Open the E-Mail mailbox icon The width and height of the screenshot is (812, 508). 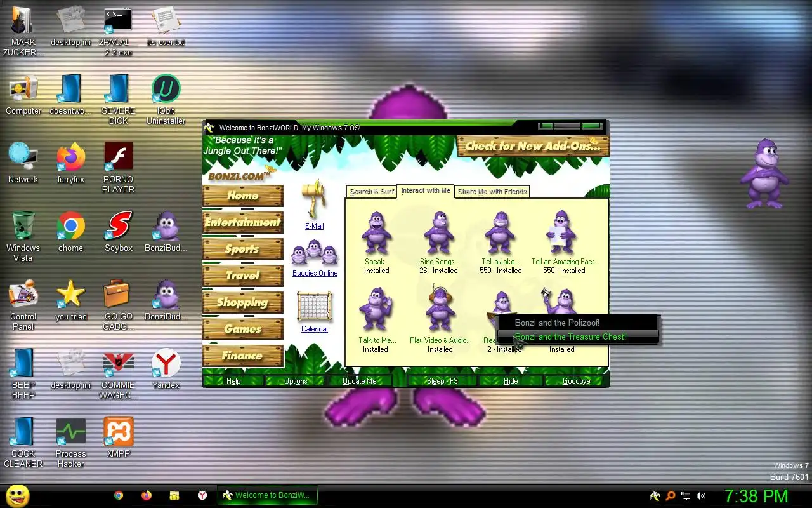(314, 199)
